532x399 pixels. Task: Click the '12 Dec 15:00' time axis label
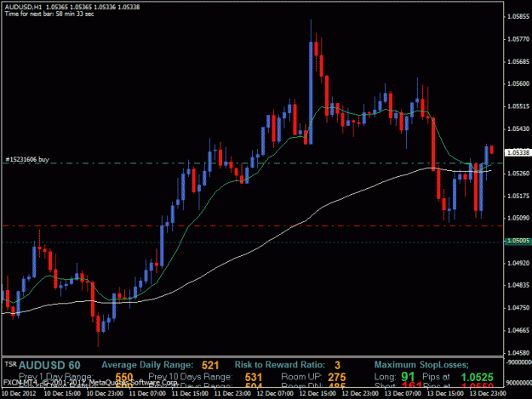pyautogui.click(x=317, y=394)
